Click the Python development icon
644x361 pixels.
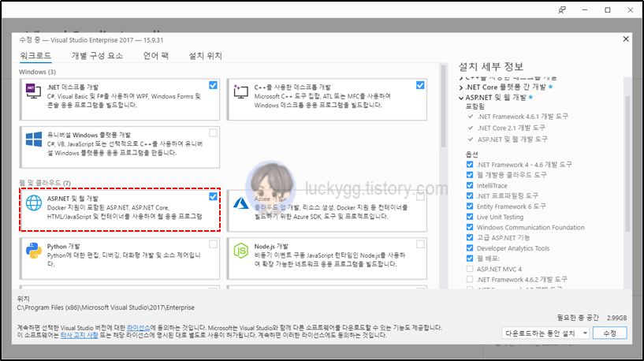coord(34,251)
